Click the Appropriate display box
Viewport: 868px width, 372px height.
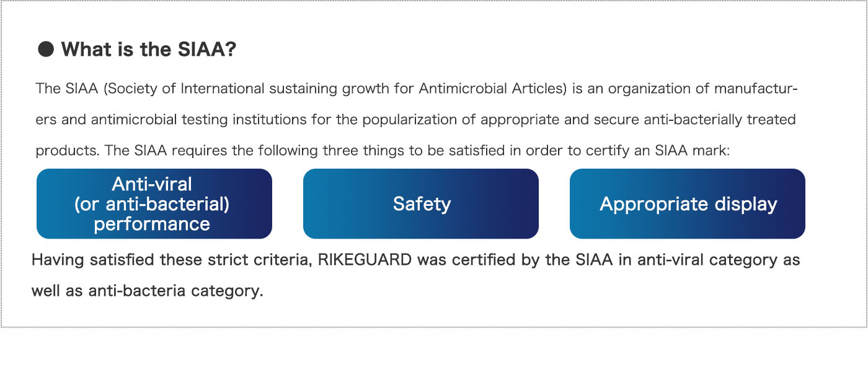688,204
